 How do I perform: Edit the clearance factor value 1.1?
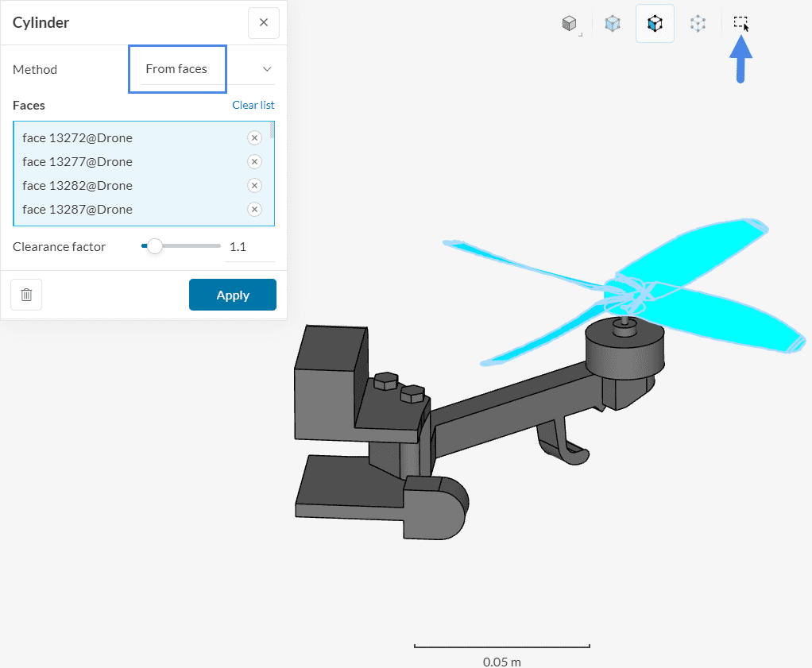(238, 246)
